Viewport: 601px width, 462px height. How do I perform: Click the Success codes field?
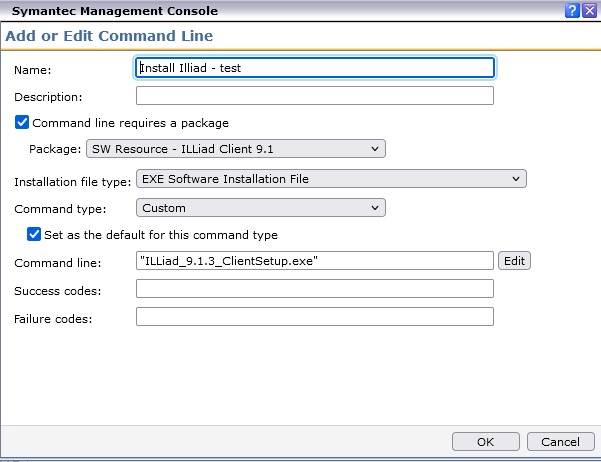point(315,289)
